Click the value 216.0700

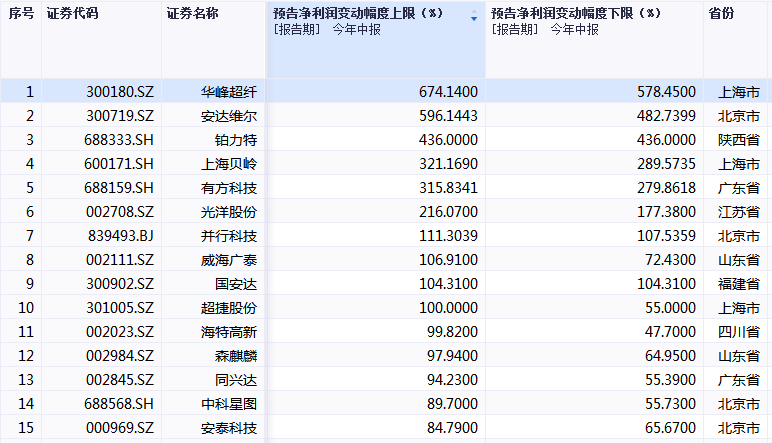coord(448,212)
